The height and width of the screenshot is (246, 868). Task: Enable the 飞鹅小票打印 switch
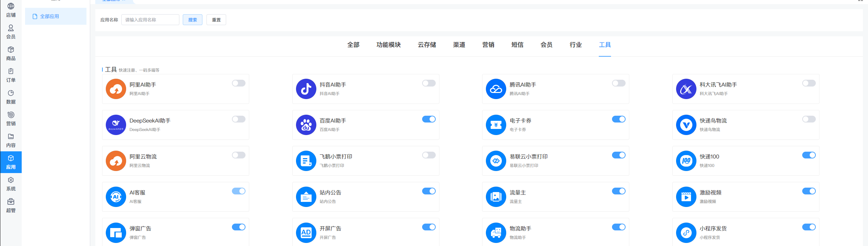tap(429, 155)
